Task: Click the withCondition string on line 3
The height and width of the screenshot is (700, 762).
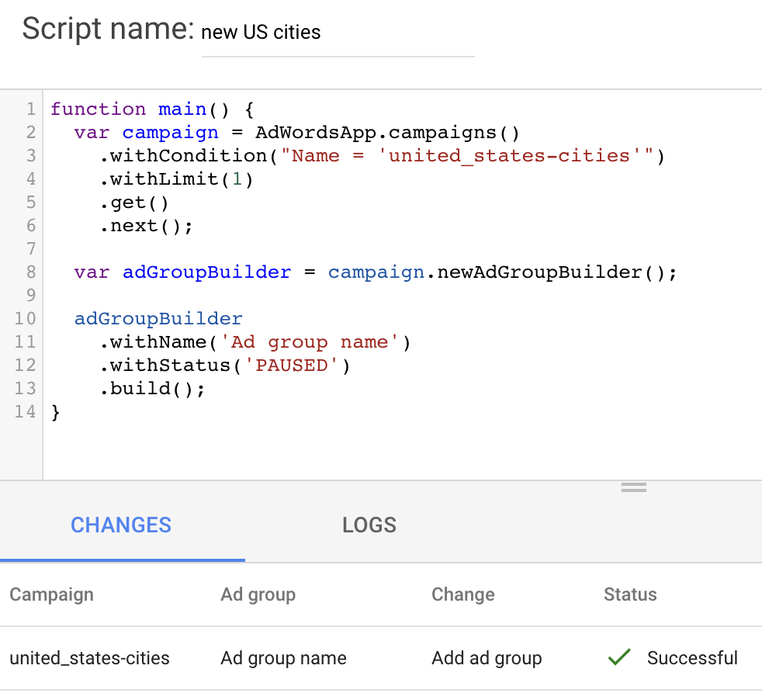Action: pos(467,155)
